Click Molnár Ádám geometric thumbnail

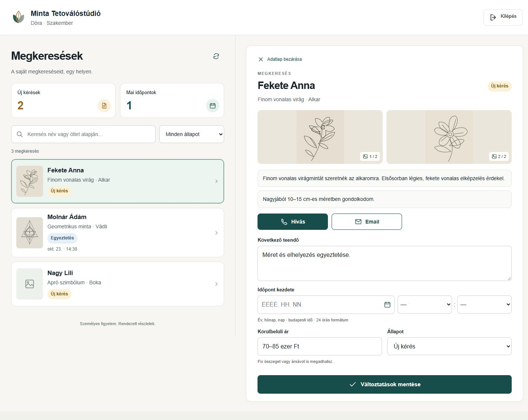click(x=30, y=233)
